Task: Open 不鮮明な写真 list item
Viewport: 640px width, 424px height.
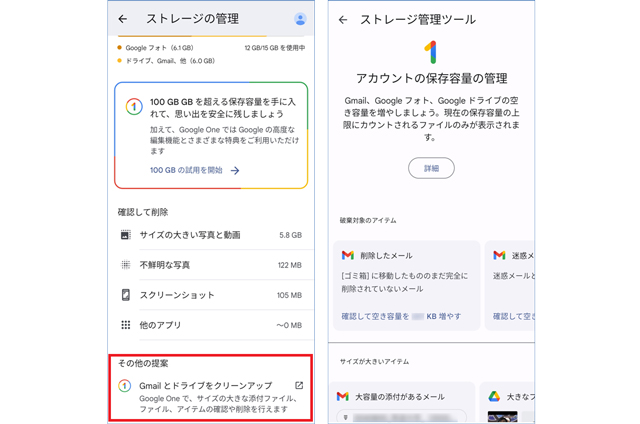Action: point(211,265)
